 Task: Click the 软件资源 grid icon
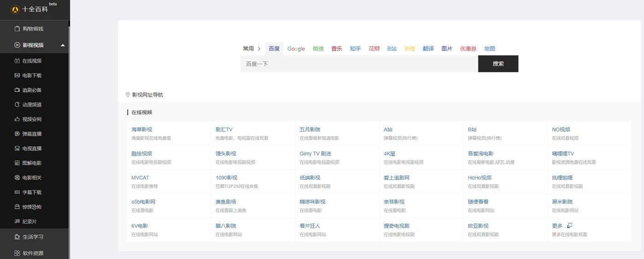(x=17, y=253)
